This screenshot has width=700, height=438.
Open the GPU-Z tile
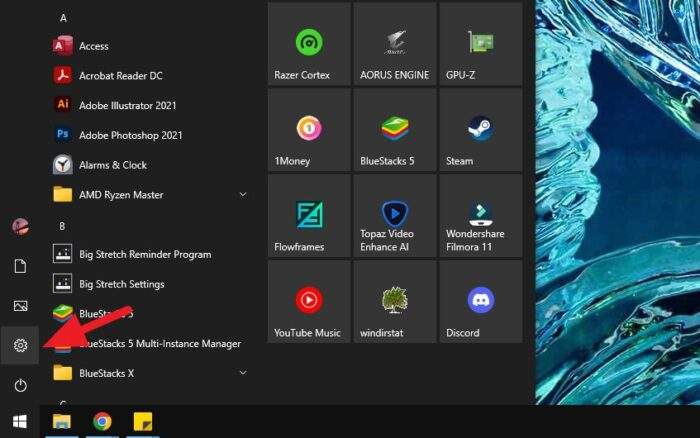pyautogui.click(x=480, y=43)
